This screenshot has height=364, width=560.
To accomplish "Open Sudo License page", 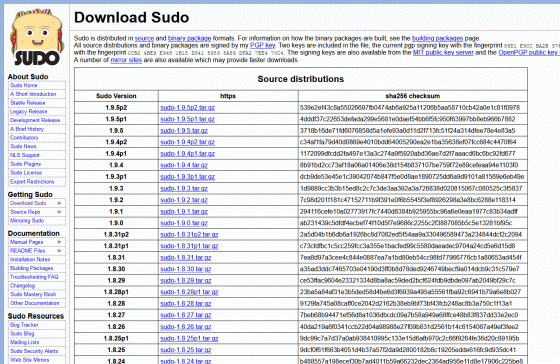I will point(26,173).
